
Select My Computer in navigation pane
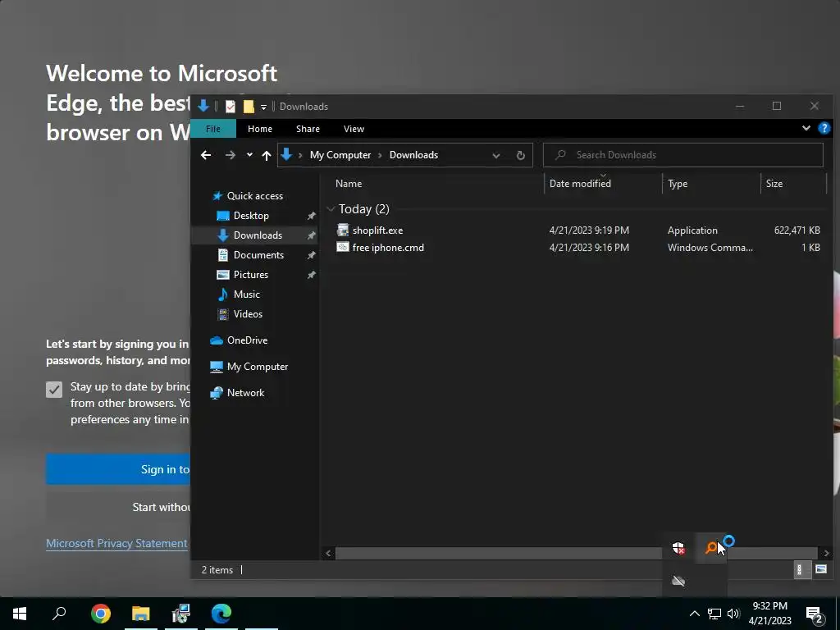tap(257, 367)
